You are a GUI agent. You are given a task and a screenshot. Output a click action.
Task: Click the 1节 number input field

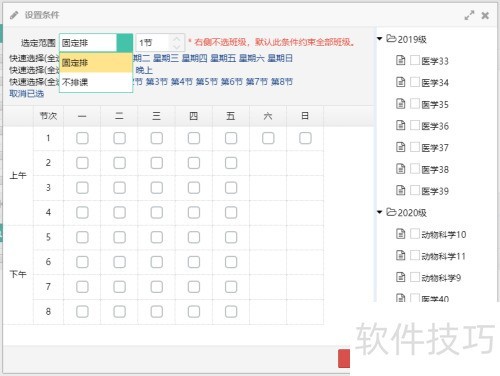point(153,43)
